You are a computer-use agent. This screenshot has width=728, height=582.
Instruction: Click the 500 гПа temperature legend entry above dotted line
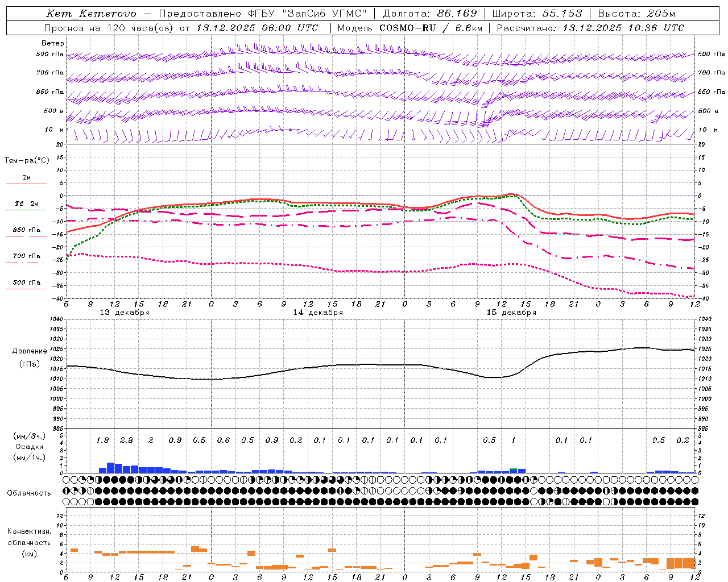click(27, 282)
